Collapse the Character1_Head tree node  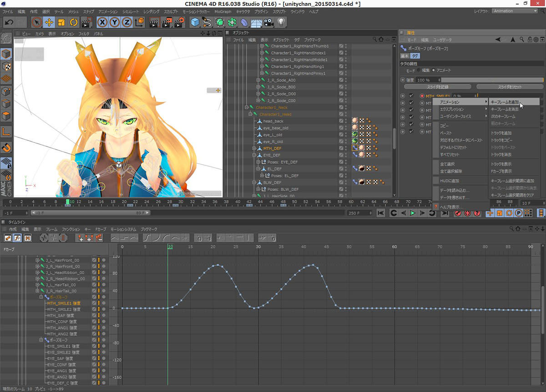250,114
